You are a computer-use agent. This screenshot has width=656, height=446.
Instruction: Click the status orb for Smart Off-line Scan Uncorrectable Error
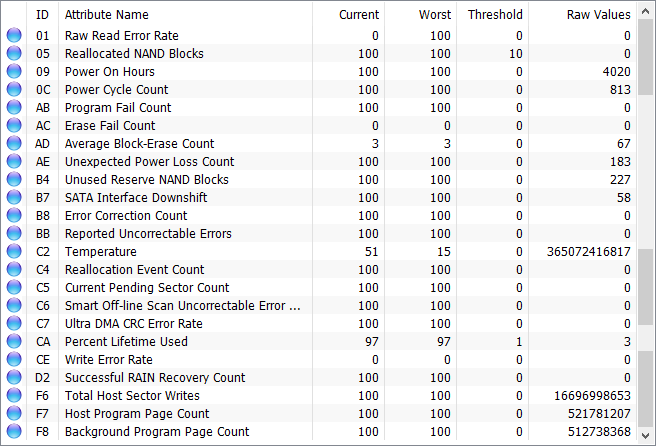(x=14, y=305)
